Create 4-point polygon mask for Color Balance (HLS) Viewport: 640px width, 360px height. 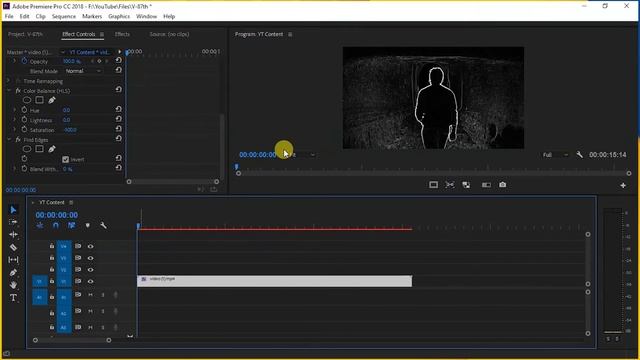point(40,100)
